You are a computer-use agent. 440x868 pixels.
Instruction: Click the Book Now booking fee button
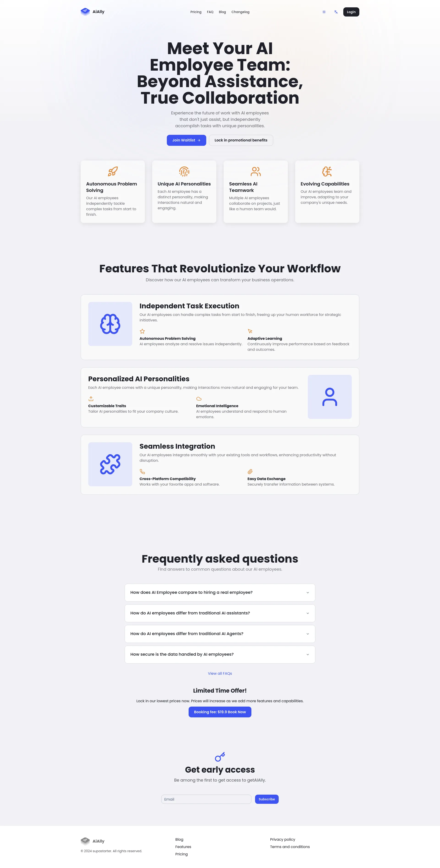(220, 712)
